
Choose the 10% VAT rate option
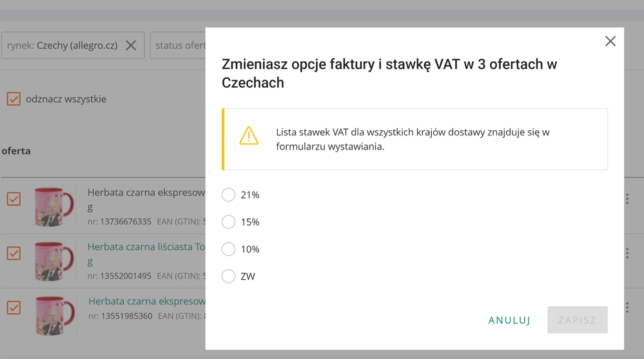click(x=229, y=249)
